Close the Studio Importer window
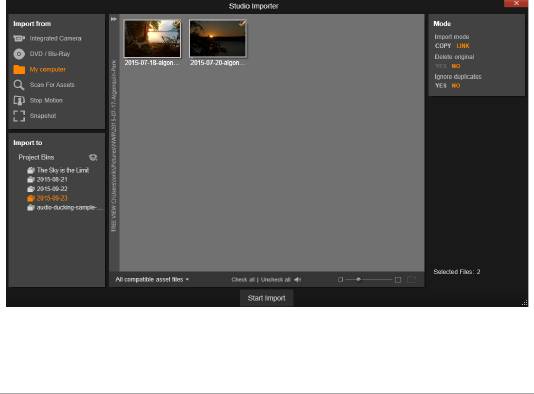 click(516, 3)
